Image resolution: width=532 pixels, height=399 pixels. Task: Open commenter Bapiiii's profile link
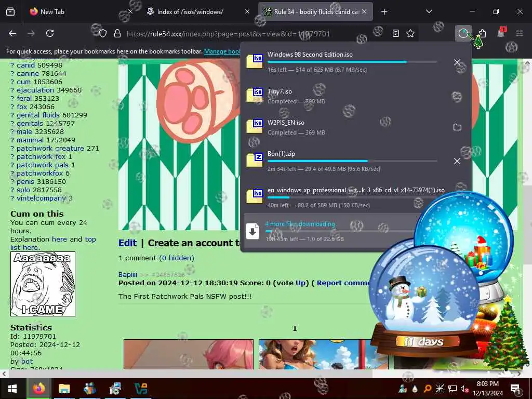(x=128, y=275)
